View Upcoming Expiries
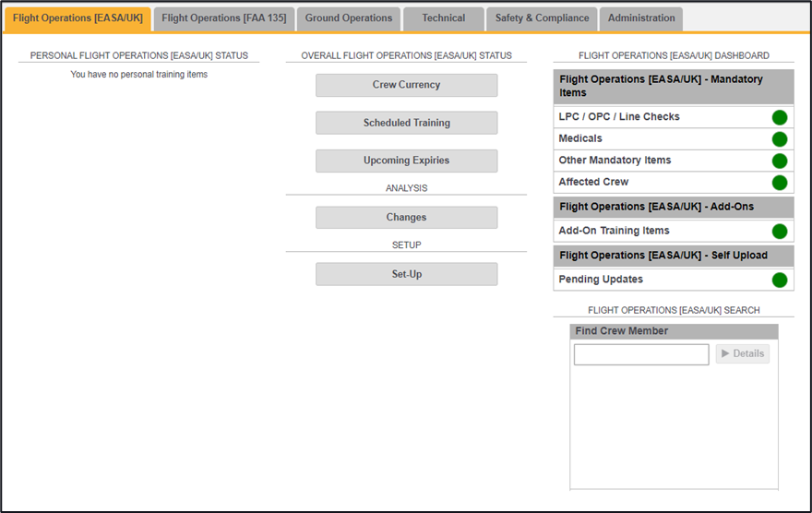812x513 pixels. [407, 161]
